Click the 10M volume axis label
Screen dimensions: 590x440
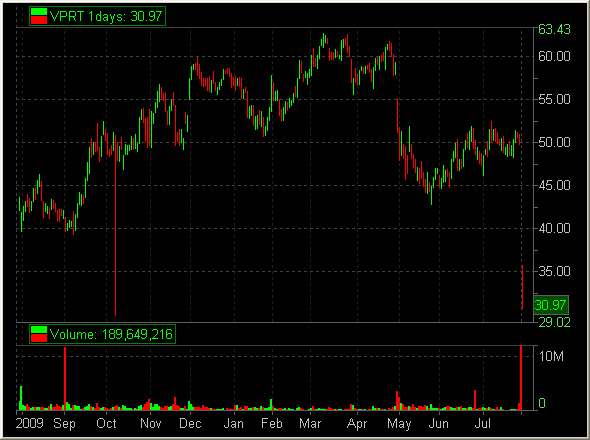[551, 356]
